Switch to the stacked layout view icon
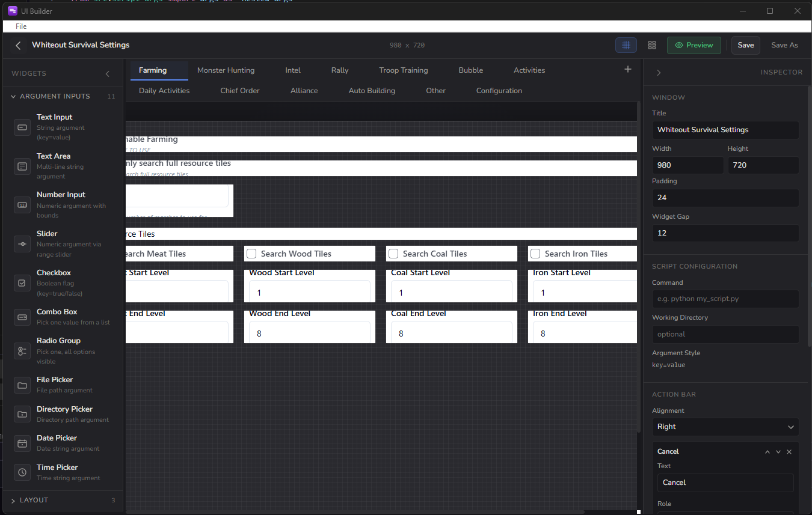Viewport: 812px width, 515px height. click(652, 45)
